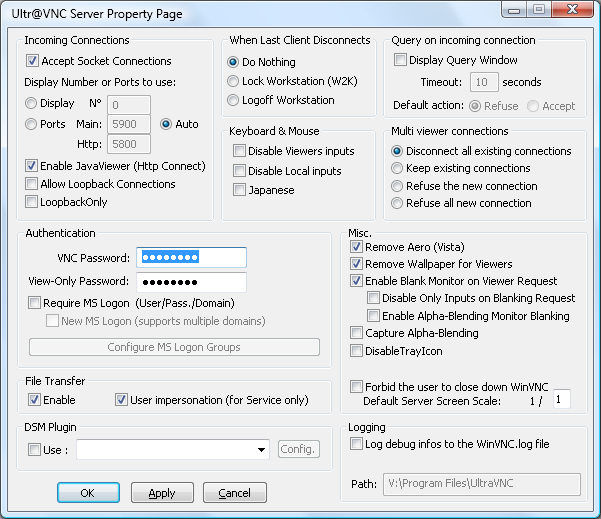Screen dimensions: 601x519
Task: Uncheck Accept Socket Connections checkbox
Action: point(33,61)
